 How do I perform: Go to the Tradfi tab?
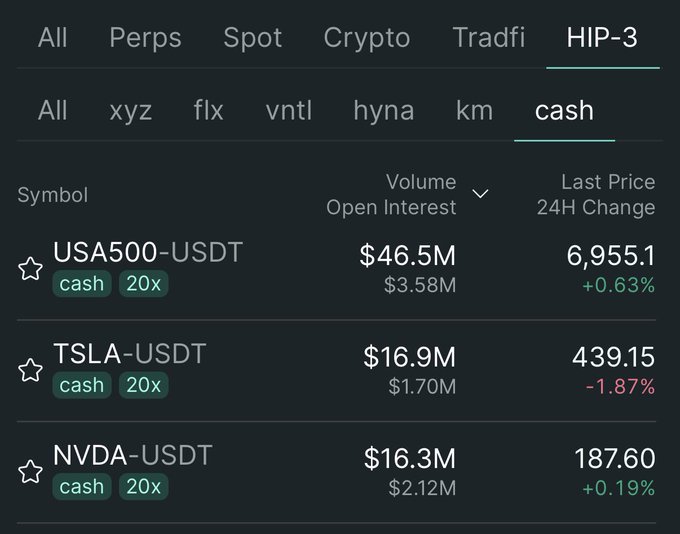pos(489,38)
